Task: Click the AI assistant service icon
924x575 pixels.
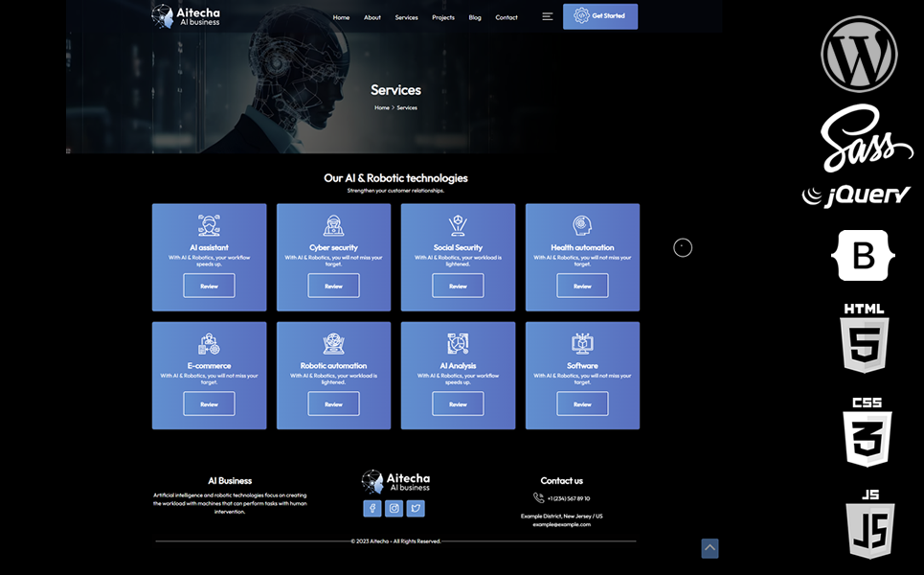Action: coord(209,226)
